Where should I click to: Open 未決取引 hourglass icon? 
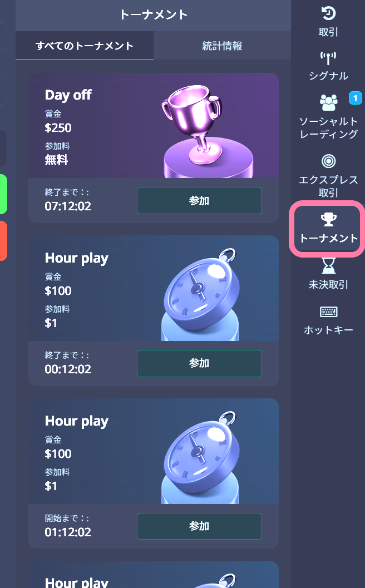(x=328, y=265)
